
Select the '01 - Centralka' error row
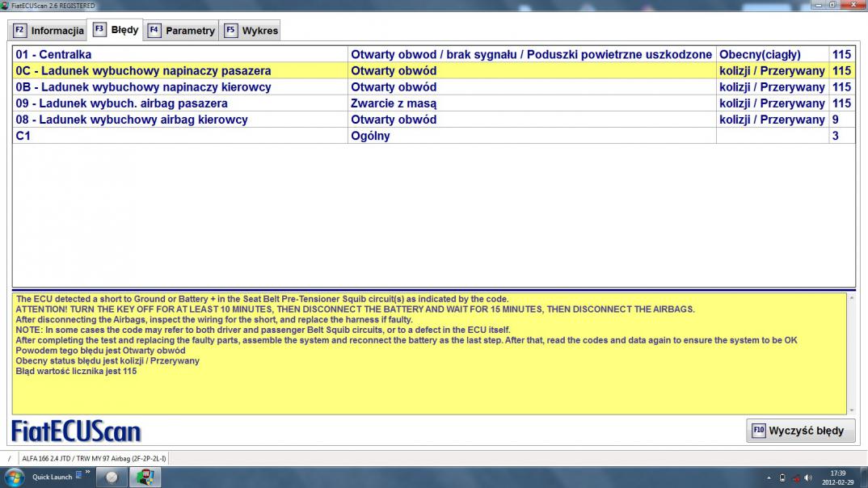point(434,54)
